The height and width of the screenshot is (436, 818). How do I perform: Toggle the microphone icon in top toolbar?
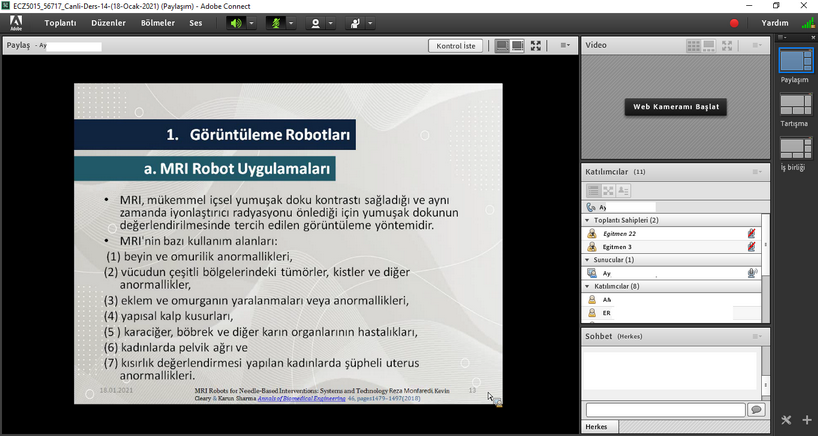pyautogui.click(x=275, y=22)
